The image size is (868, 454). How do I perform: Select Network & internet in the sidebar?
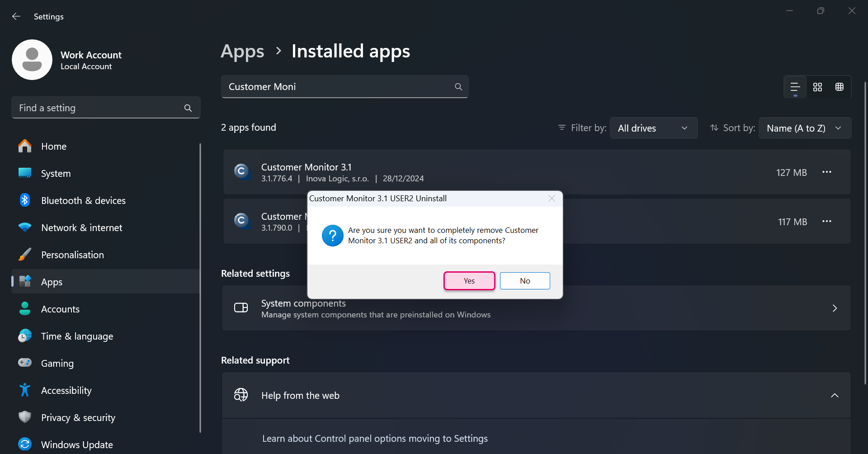tap(106, 228)
